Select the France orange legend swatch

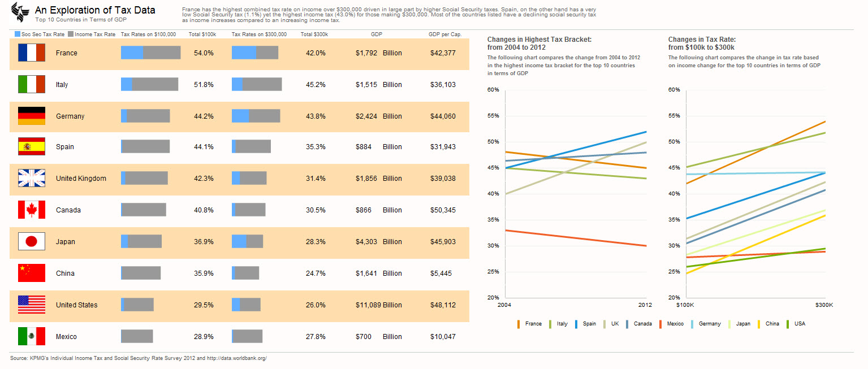click(x=519, y=324)
